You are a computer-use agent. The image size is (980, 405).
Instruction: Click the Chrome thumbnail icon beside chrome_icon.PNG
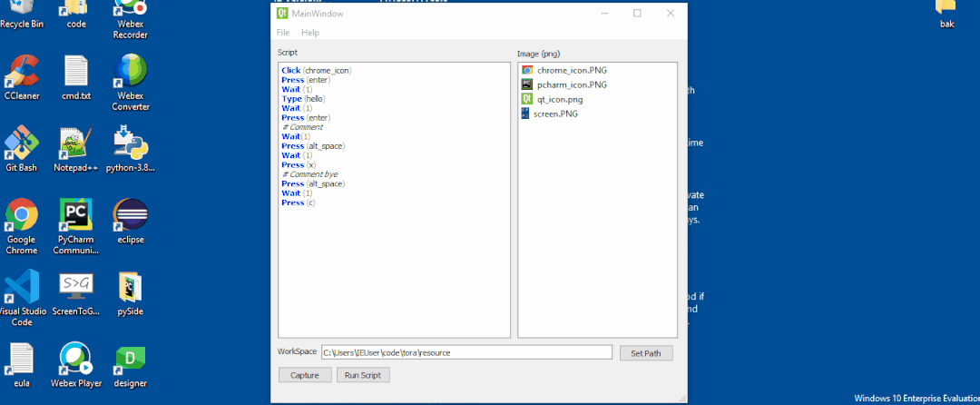[x=527, y=70]
